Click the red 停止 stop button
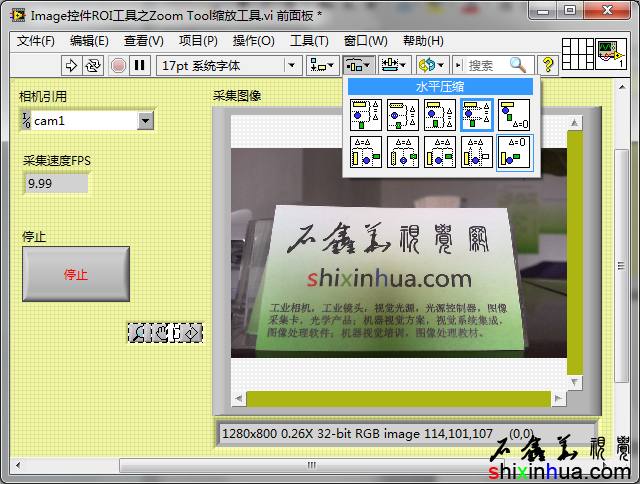Viewport: 640px width, 484px height. coord(76,274)
